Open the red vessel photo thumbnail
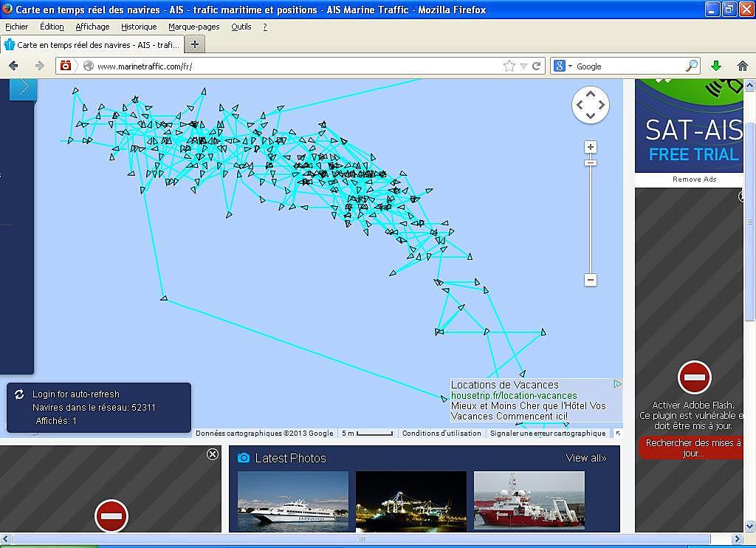Screen dimensions: 756x548 529,501
